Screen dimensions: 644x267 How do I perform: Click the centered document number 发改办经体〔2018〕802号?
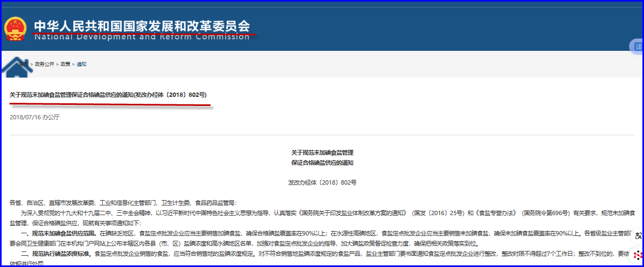coord(322,182)
